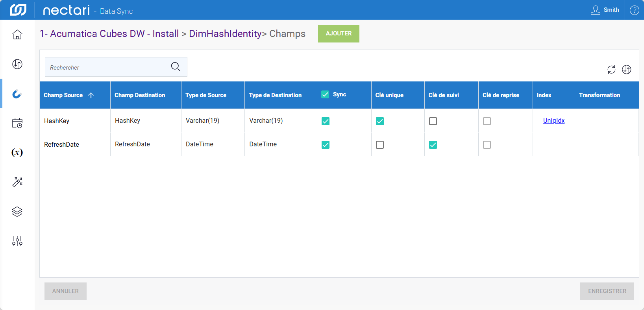644x310 pixels.
Task: Click the Index column header
Action: (553, 95)
